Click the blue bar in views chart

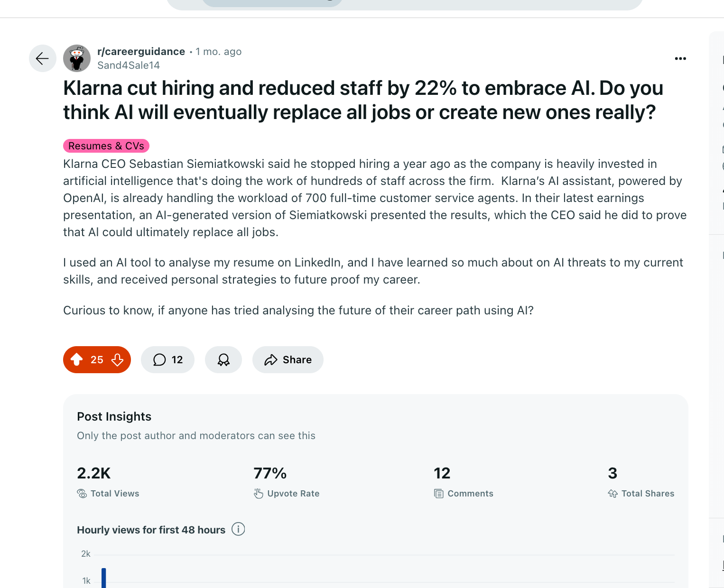[104, 579]
